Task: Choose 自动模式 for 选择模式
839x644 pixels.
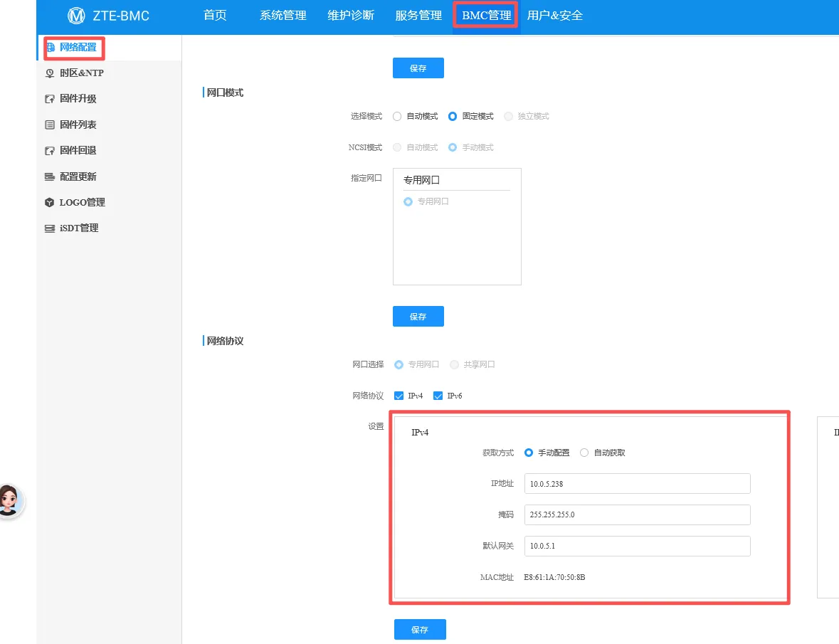Action: click(397, 117)
